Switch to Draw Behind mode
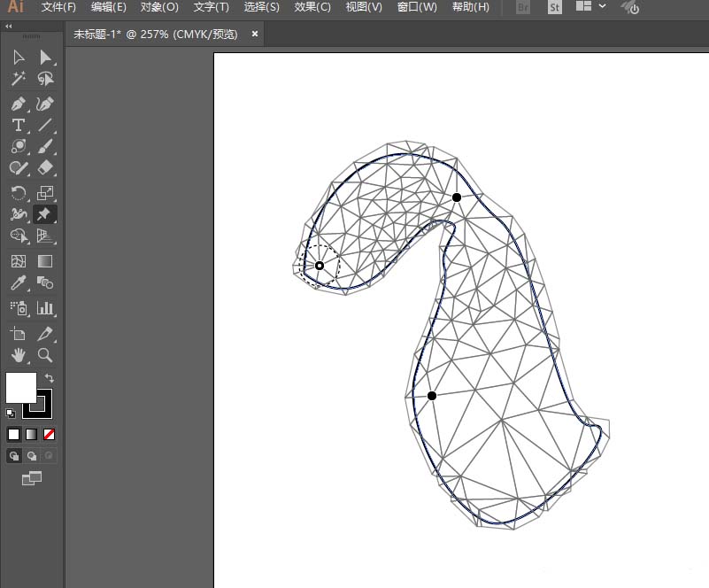709x588 pixels. coord(32,456)
